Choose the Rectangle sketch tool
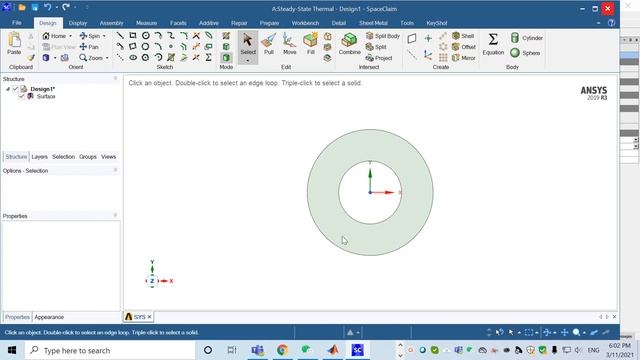Viewport: 640px width, 360px height. 133,36
